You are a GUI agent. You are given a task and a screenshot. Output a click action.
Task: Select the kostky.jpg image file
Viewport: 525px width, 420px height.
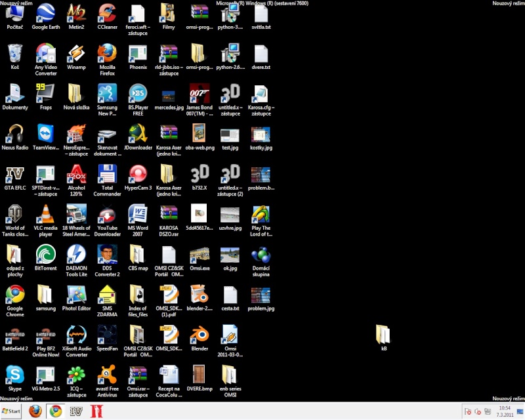tap(261, 137)
